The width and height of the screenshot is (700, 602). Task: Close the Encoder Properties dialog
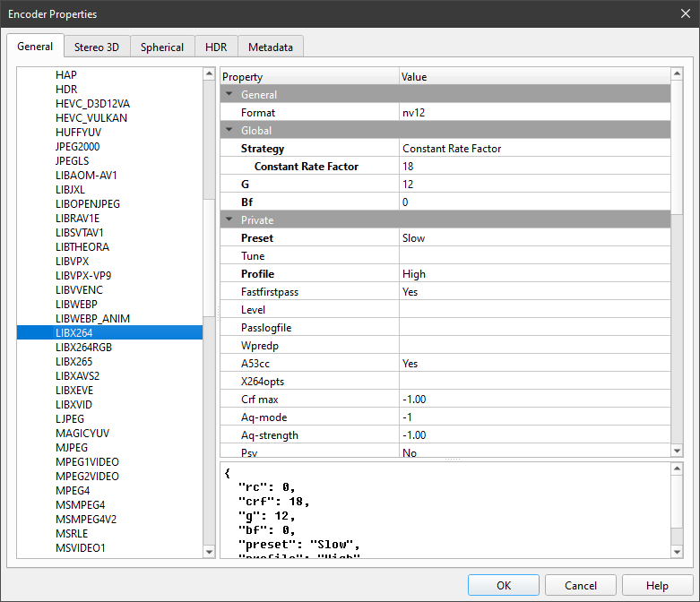tap(685, 14)
